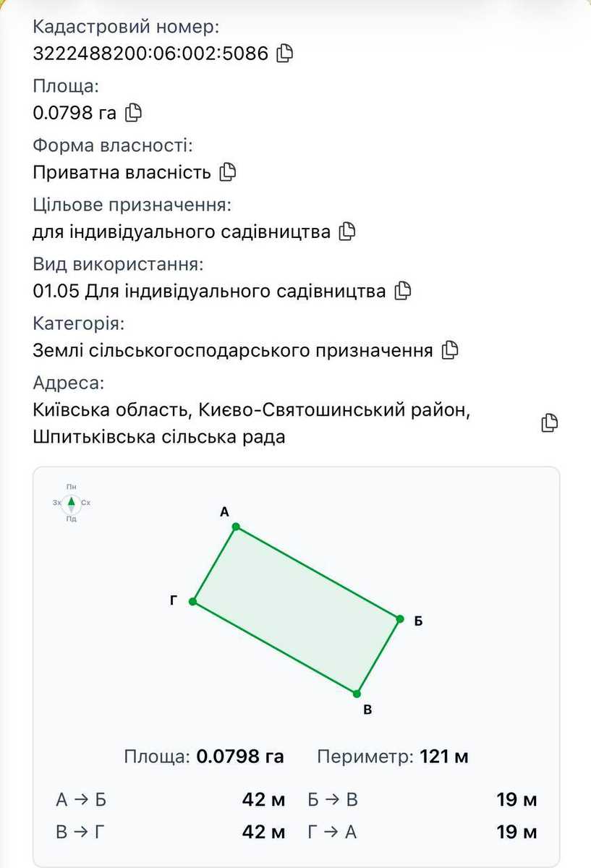591x868 pixels.
Task: Copy the land category Землі сільськогосподарського призначення
Action: 450,350
